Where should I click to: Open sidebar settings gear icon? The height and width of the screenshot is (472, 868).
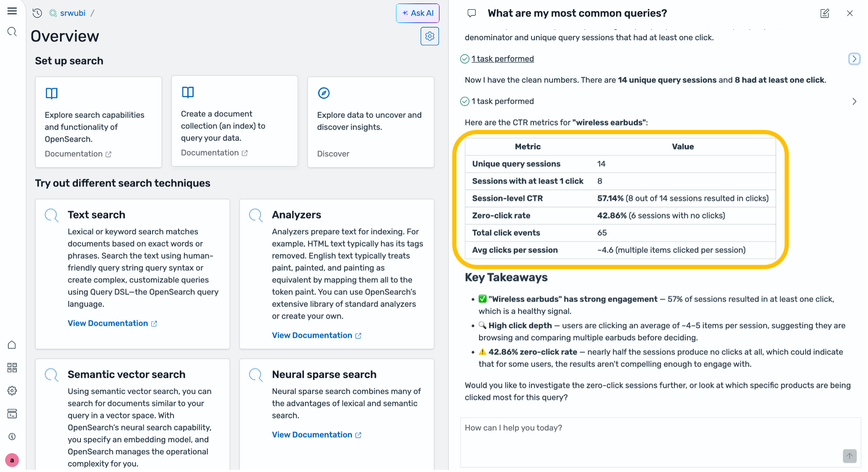(x=12, y=391)
